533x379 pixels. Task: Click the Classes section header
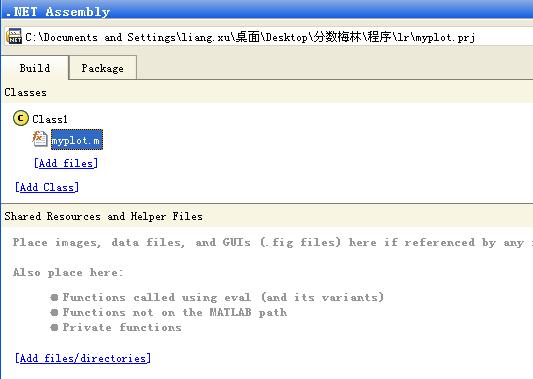point(25,92)
